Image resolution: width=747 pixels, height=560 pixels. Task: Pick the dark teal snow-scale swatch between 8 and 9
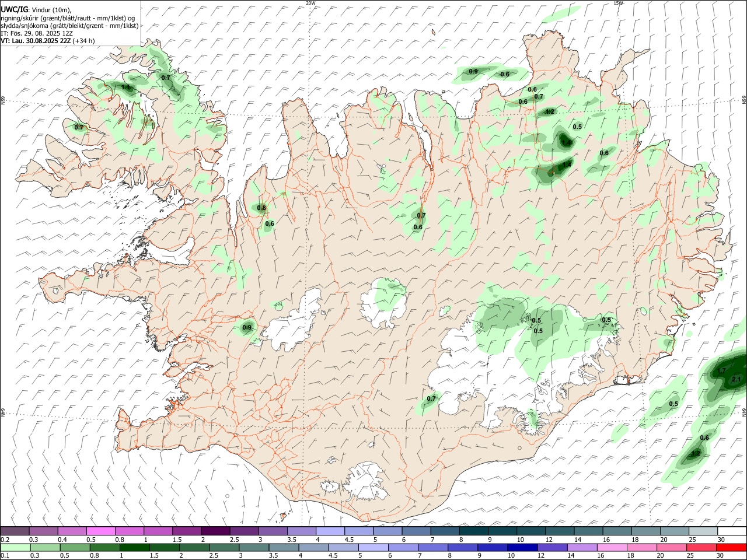pos(474,531)
